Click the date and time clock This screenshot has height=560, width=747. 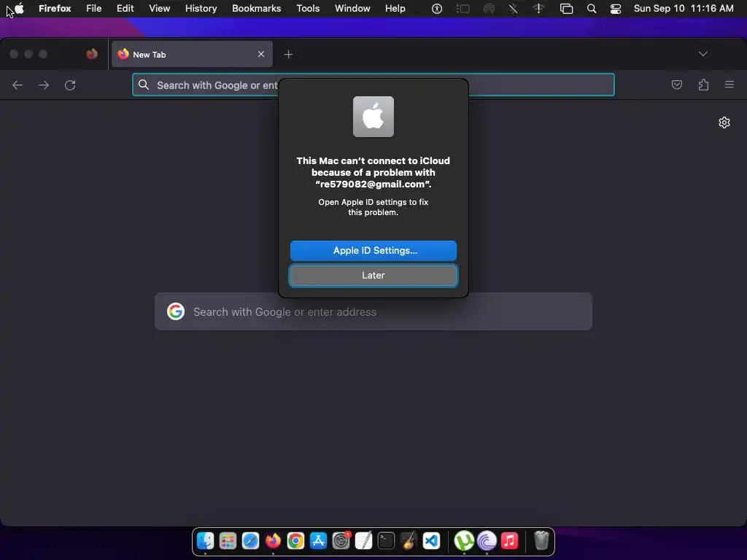pos(684,9)
